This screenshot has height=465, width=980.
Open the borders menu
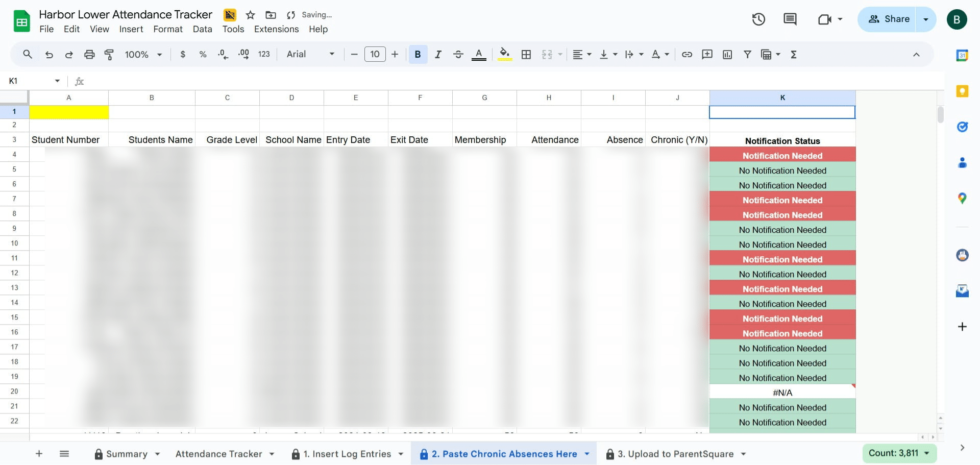[526, 54]
